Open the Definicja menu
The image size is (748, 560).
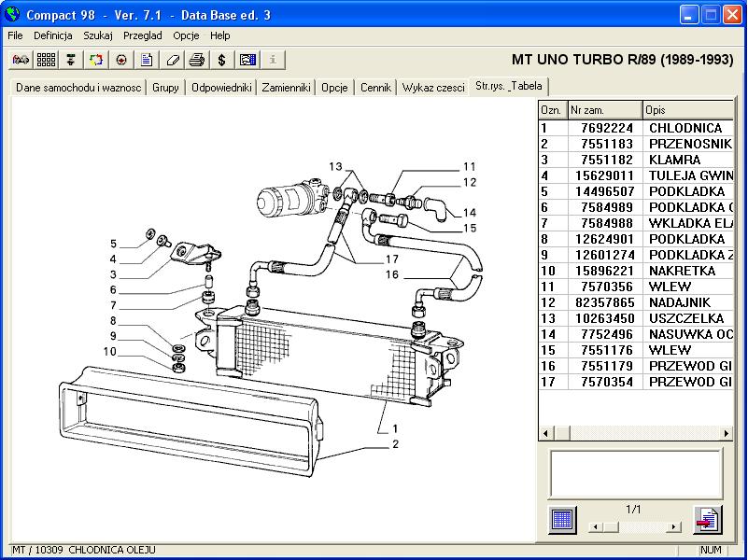tap(53, 35)
